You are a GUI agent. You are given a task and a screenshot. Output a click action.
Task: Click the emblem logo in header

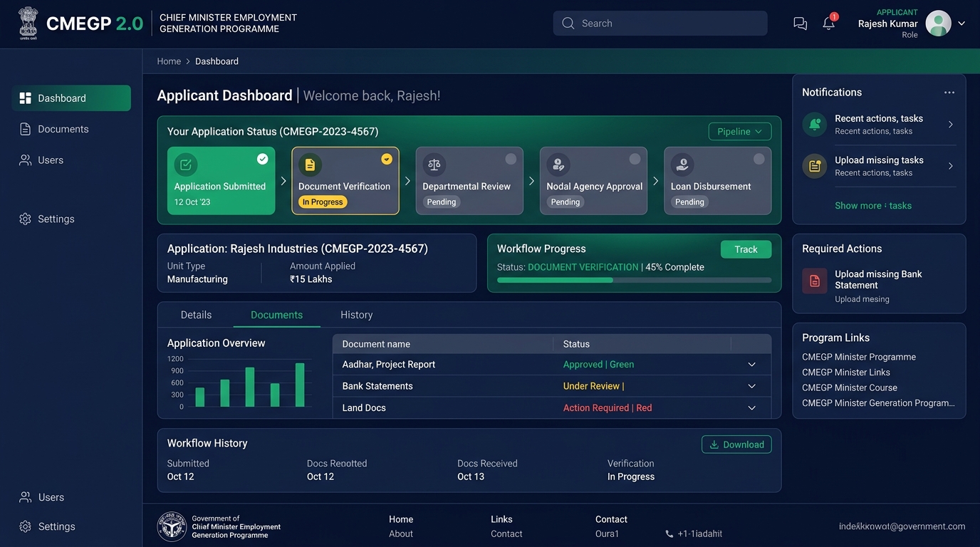[28, 23]
